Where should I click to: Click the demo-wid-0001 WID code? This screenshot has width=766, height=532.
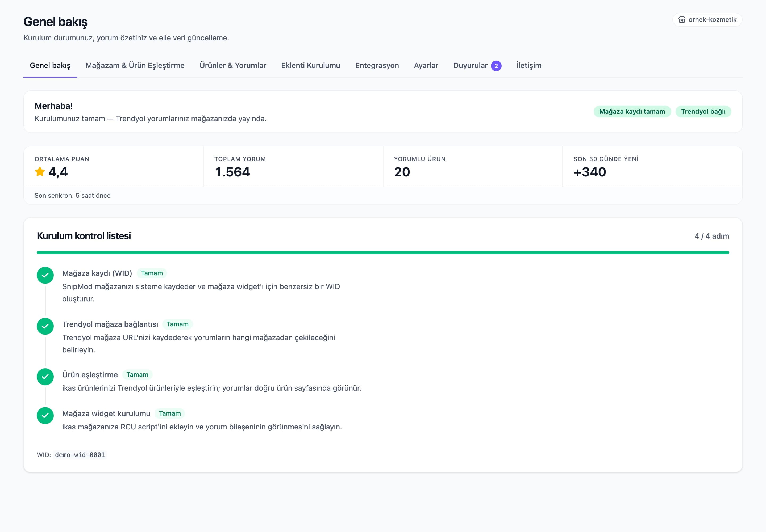coord(80,455)
